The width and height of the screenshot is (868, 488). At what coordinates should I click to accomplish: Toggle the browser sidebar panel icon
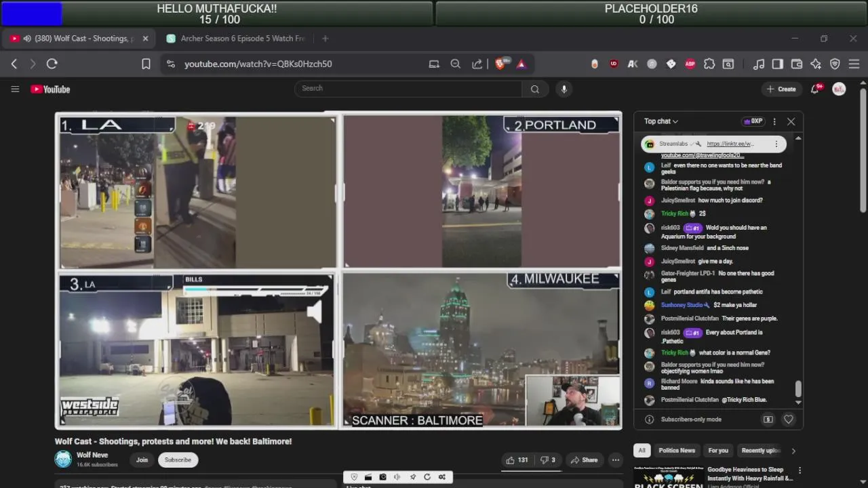click(778, 64)
